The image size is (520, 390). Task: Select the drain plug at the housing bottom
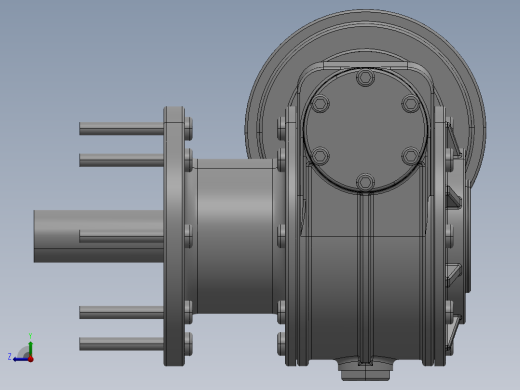[x=366, y=374]
